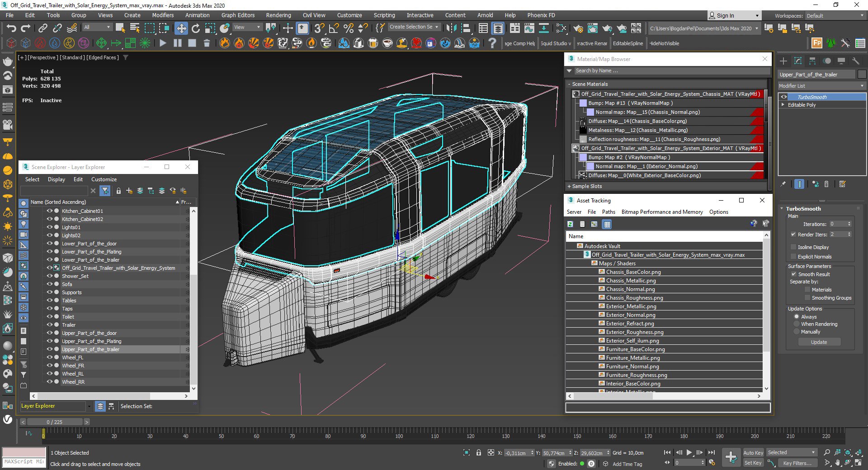Hide the Sofa layer eye icon
This screenshot has height=470, width=868.
click(x=50, y=284)
